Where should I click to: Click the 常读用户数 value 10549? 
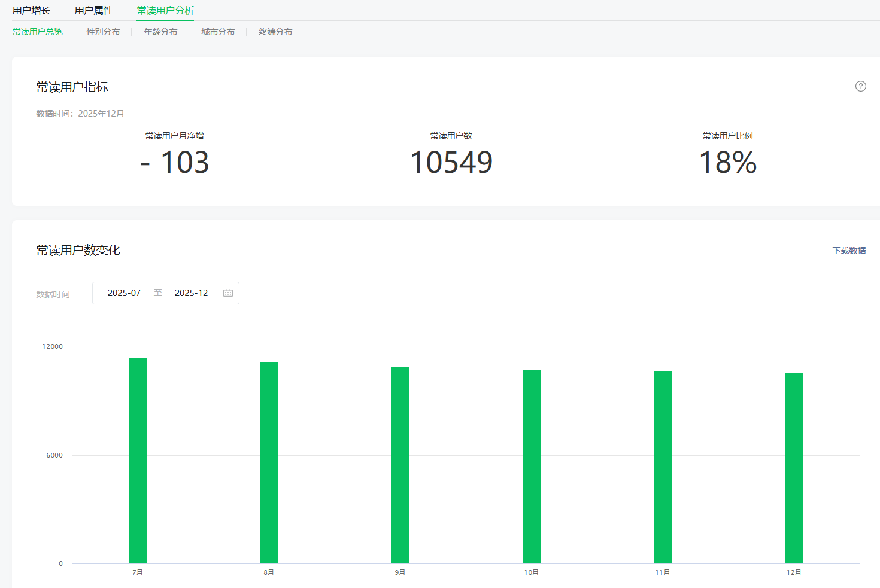point(451,162)
